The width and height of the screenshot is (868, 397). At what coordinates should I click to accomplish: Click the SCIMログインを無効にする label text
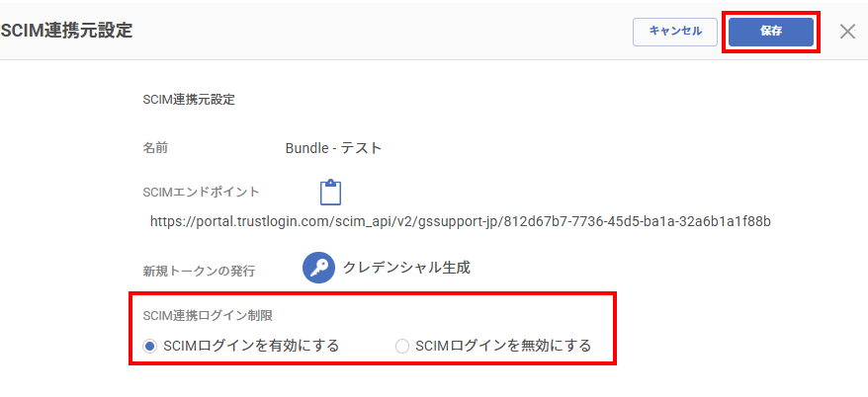coord(503,346)
